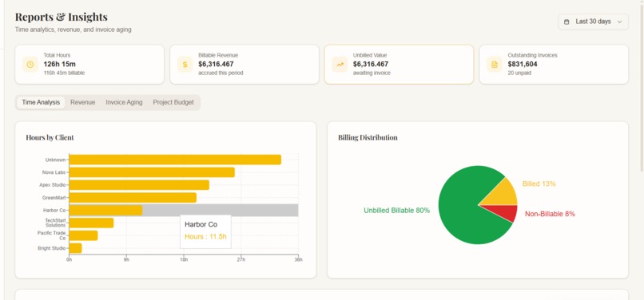Screen dimensions: 644x300
Task: Click the Bright Studio bar
Action: (x=76, y=248)
